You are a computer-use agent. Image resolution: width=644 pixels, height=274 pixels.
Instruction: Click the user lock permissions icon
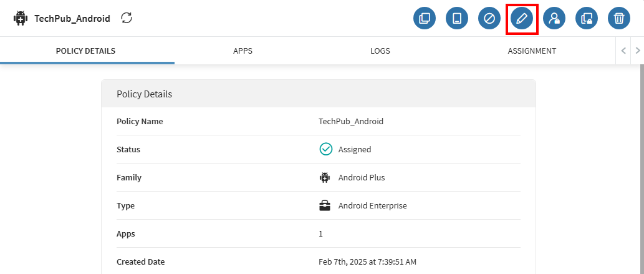554,19
